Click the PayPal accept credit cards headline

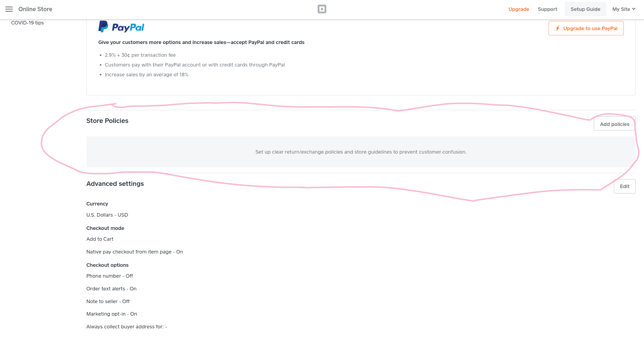[201, 42]
